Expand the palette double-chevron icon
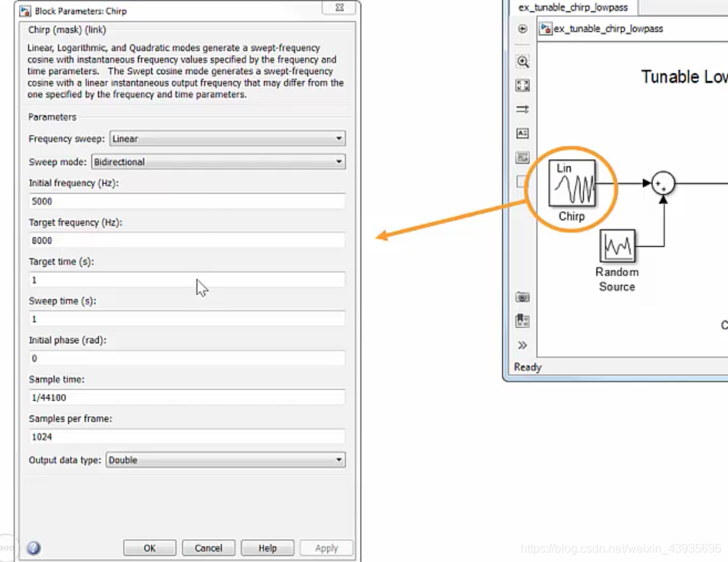 pyautogui.click(x=523, y=345)
